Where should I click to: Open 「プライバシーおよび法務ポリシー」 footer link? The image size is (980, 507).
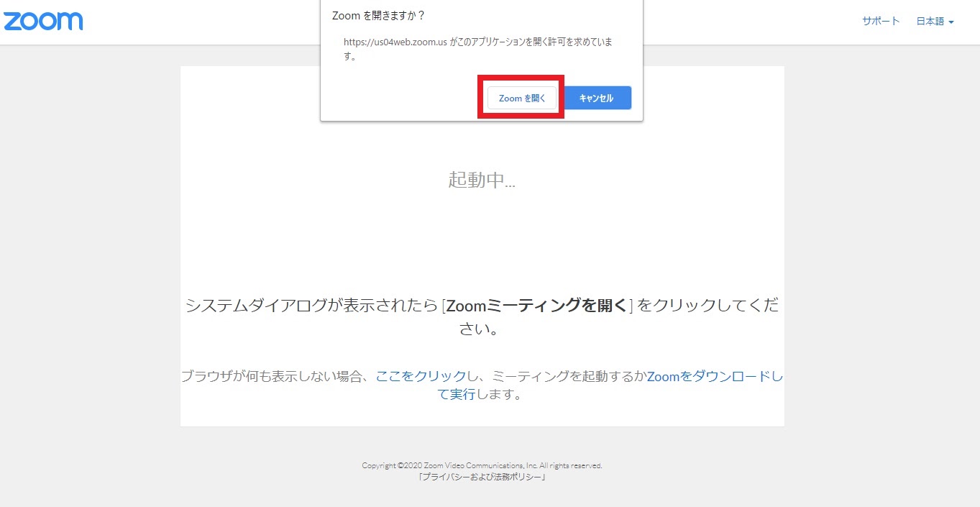pos(482,477)
